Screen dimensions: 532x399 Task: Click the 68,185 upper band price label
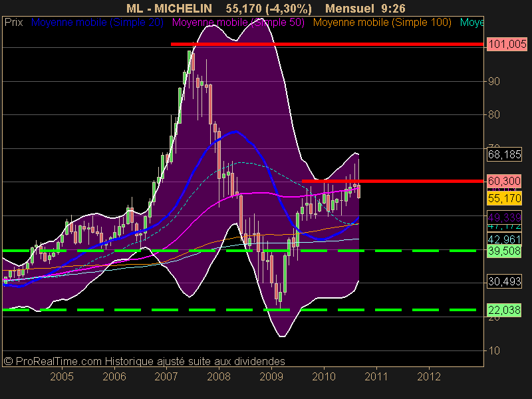point(504,155)
